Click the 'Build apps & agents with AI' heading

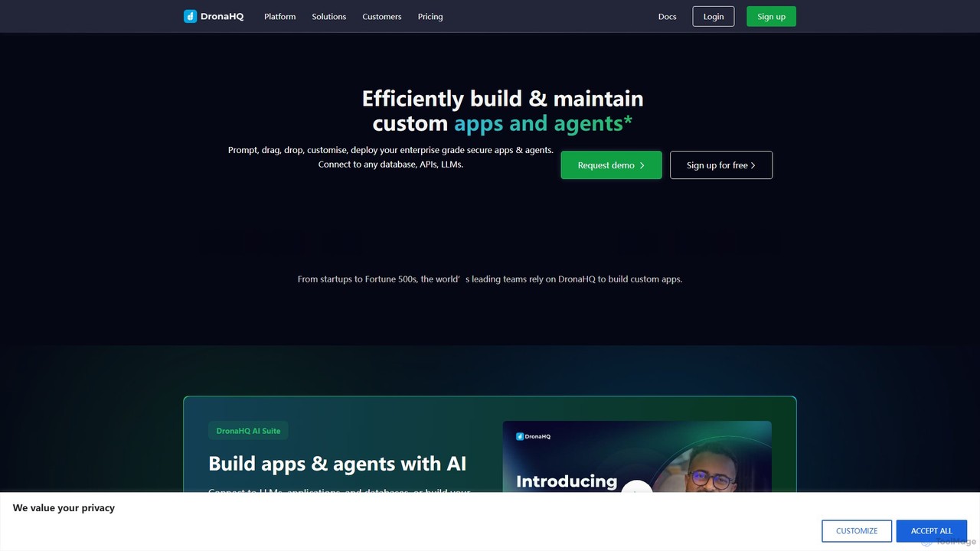pos(337,464)
